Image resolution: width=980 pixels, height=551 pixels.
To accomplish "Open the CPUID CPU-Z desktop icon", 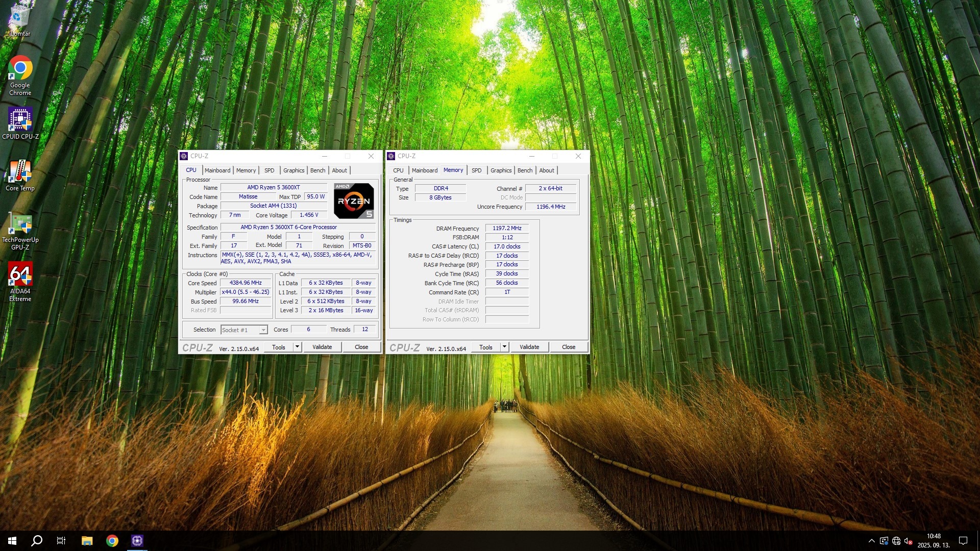I will pos(20,120).
